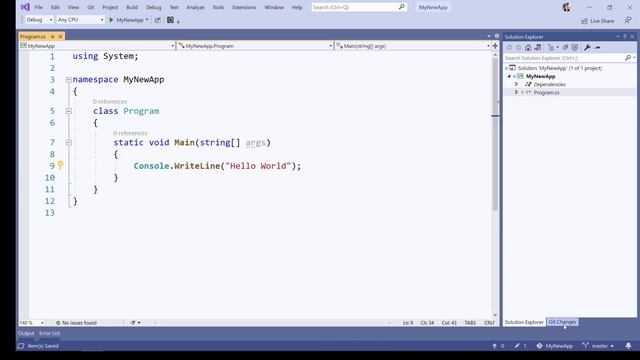Collapse the MyNewApp project node
This screenshot has width=640, height=360.
click(x=509, y=76)
